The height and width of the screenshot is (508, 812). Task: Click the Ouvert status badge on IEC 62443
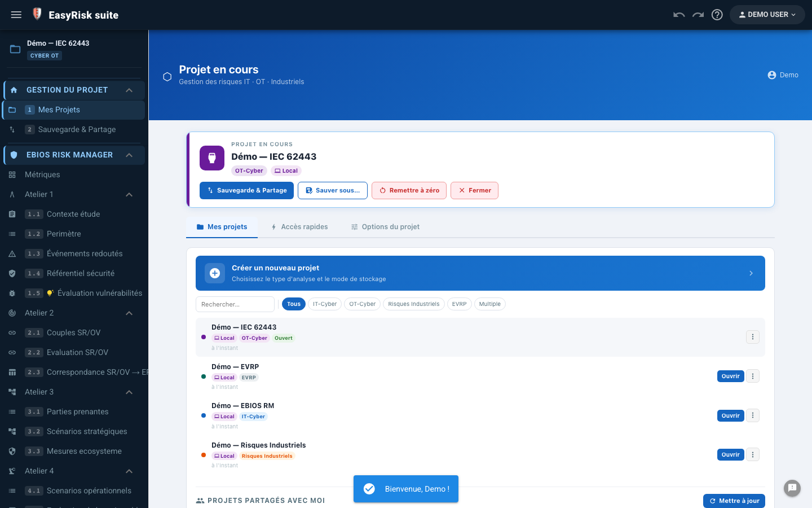[x=284, y=338]
